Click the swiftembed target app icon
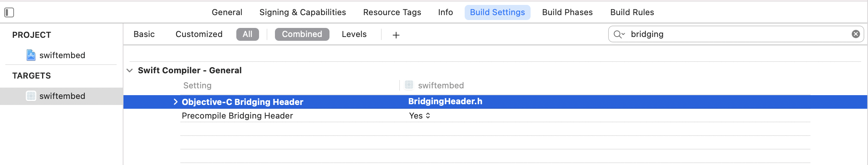868x165 pixels. pyautogui.click(x=31, y=96)
